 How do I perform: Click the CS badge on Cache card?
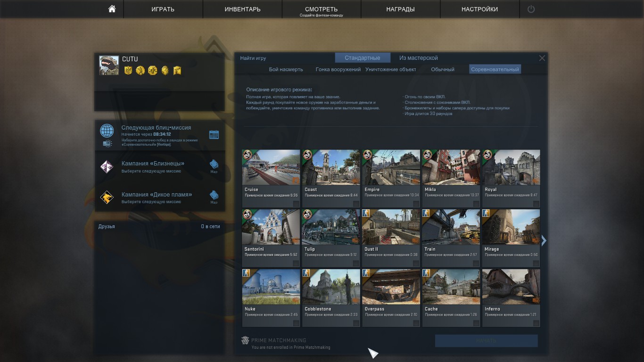click(426, 273)
